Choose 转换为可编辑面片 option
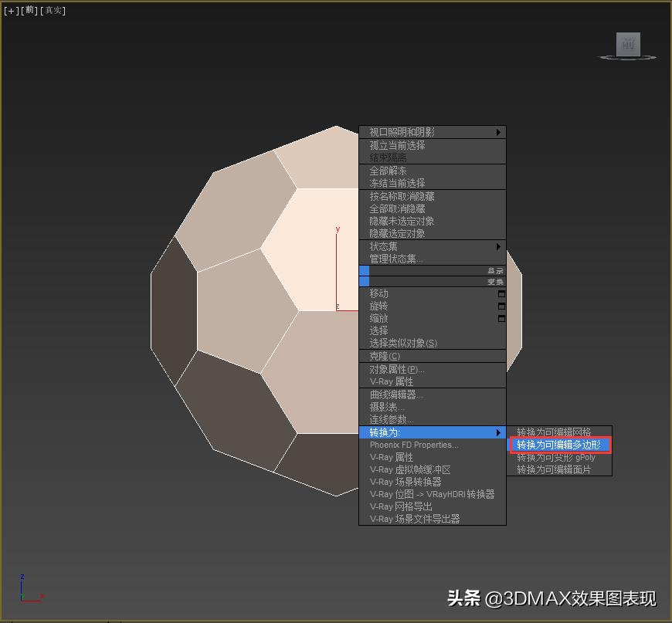672x623 pixels. [x=554, y=469]
